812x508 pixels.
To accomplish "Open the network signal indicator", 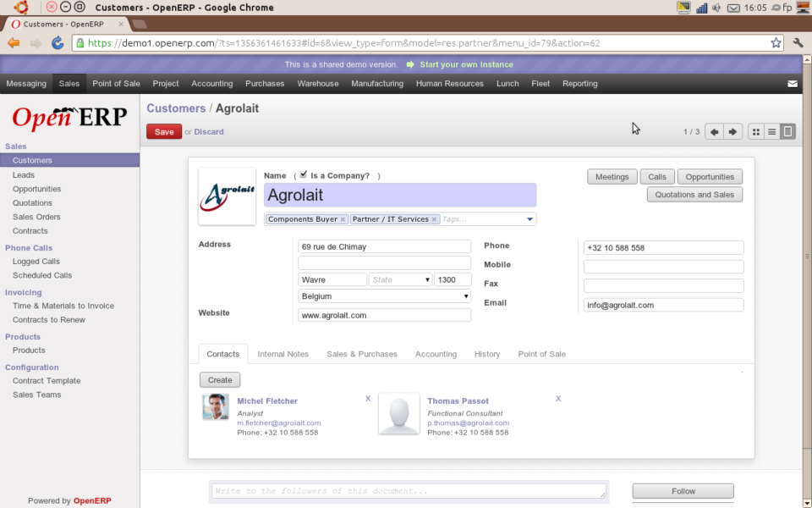I will pyautogui.click(x=702, y=8).
